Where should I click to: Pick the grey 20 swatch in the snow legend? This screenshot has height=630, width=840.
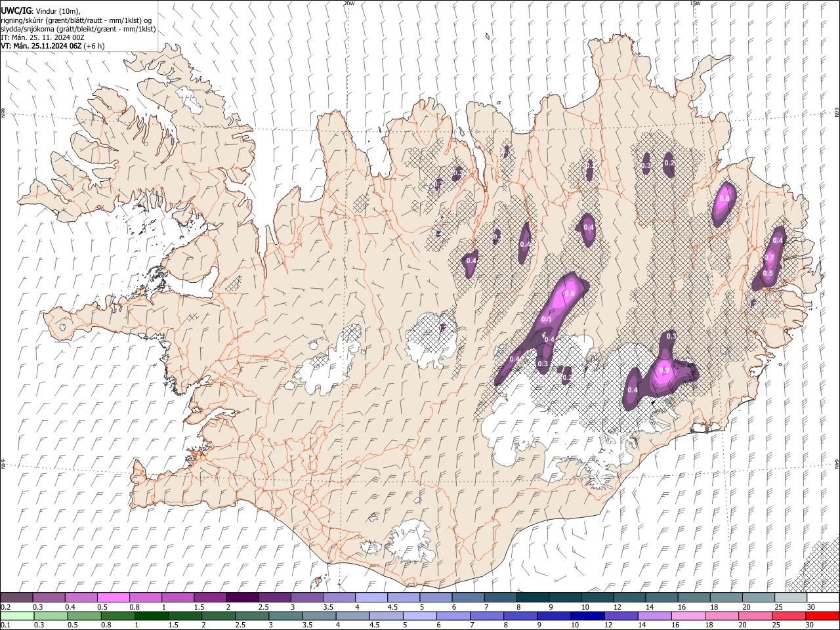point(759,598)
